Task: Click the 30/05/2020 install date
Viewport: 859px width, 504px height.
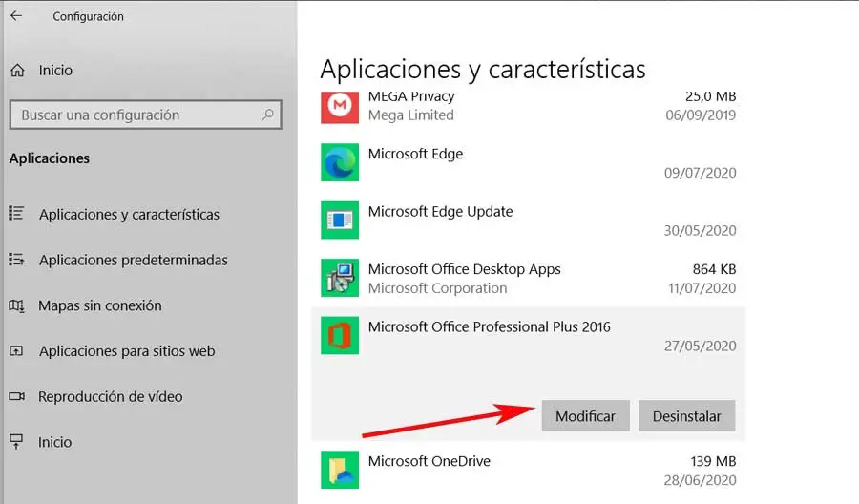Action: click(701, 230)
